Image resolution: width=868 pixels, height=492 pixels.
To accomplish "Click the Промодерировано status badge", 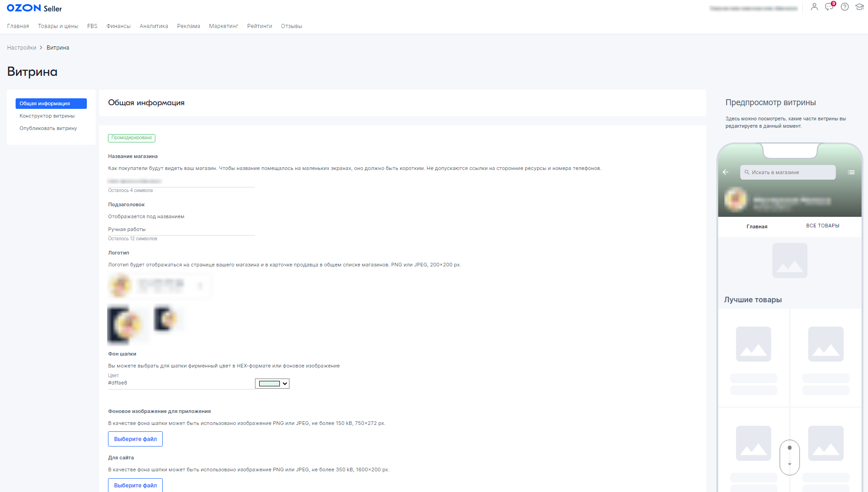I will (131, 138).
